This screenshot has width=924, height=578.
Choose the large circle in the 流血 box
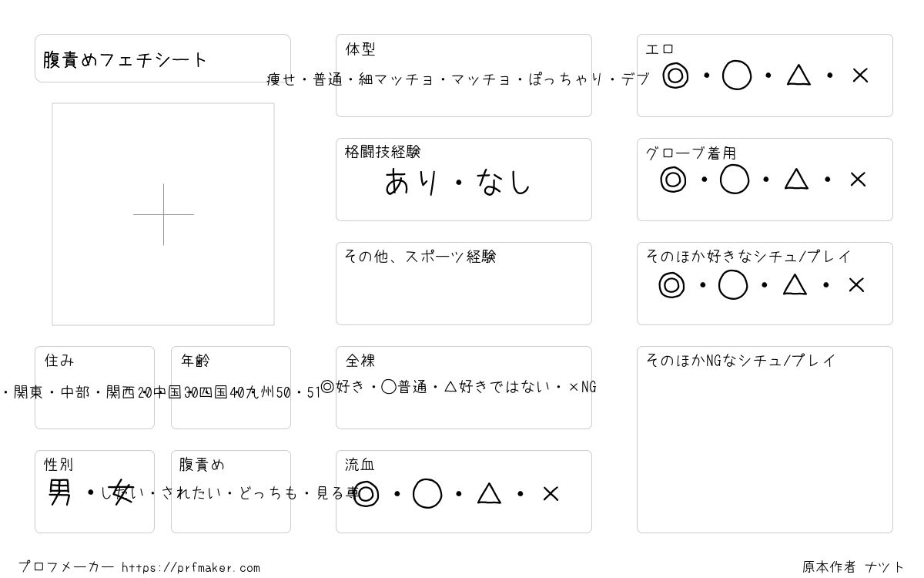(x=427, y=494)
